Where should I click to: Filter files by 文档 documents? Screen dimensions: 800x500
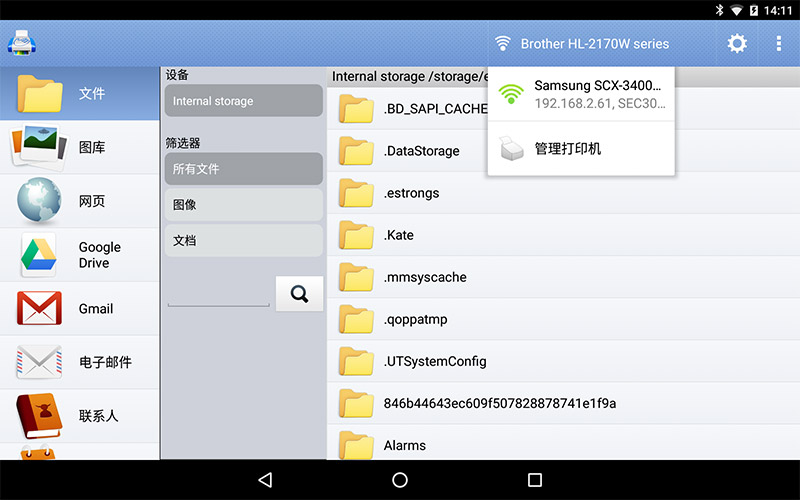(x=243, y=241)
